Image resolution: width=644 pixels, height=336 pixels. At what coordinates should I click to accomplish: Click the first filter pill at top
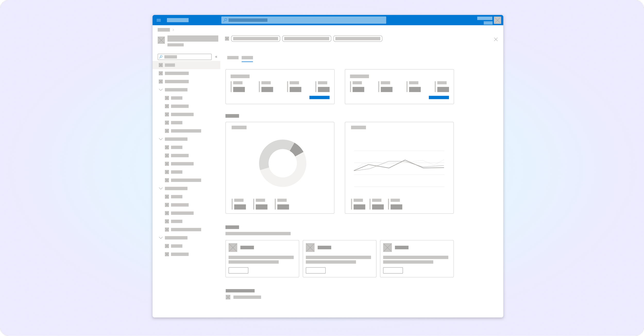[x=256, y=39]
